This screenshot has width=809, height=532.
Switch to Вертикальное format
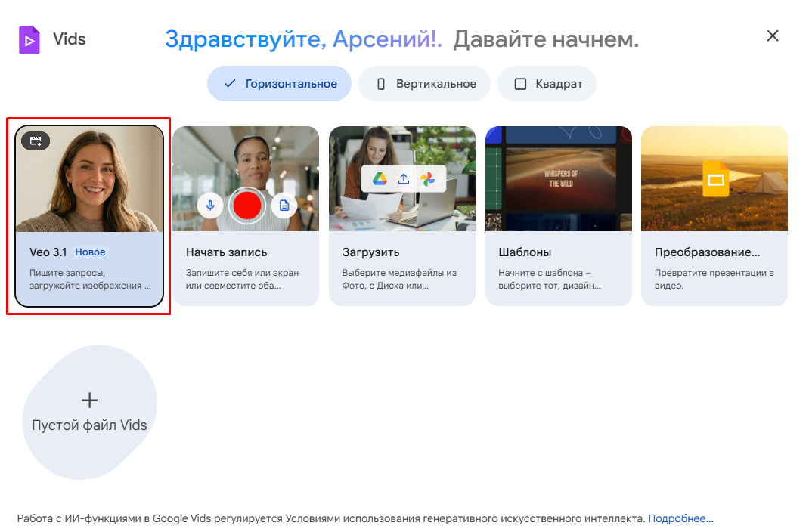(424, 83)
